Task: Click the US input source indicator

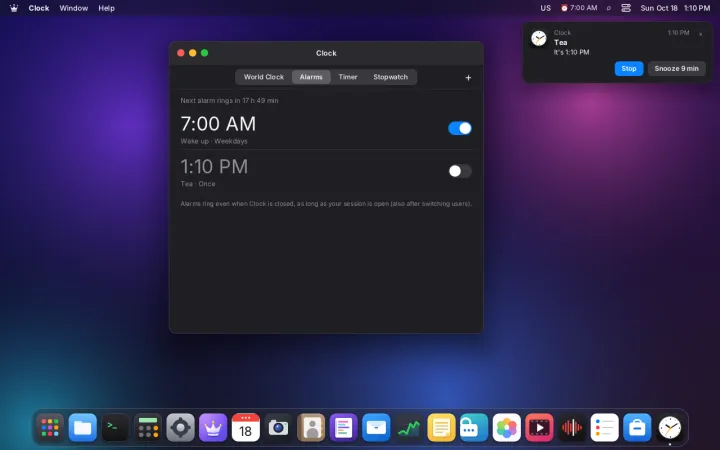Action: [x=545, y=8]
